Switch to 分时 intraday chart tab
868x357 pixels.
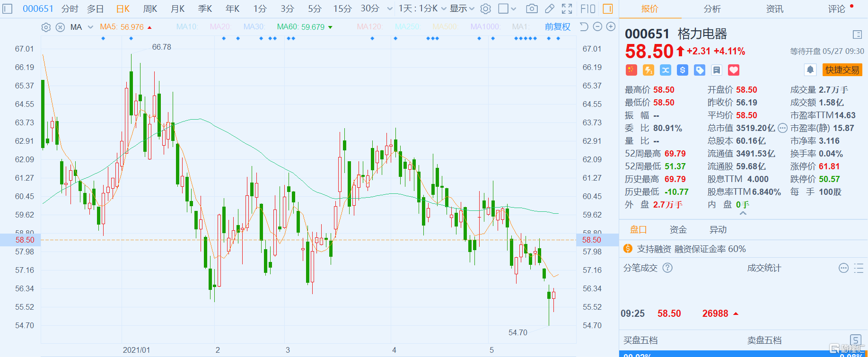[x=70, y=9]
